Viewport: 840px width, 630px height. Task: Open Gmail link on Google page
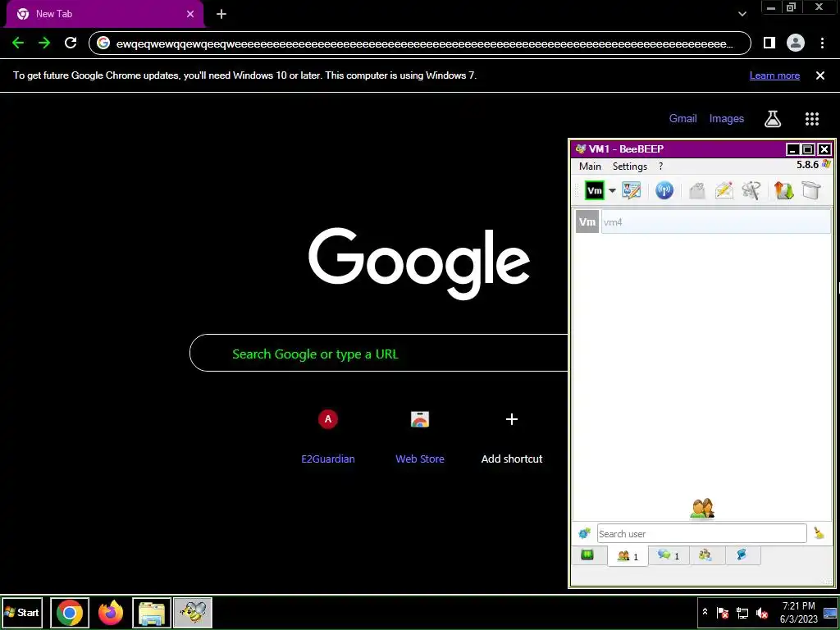click(683, 118)
